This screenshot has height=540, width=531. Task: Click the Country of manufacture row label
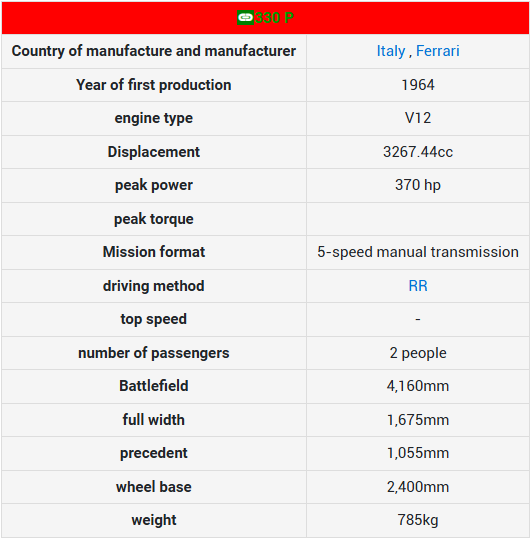(x=154, y=51)
